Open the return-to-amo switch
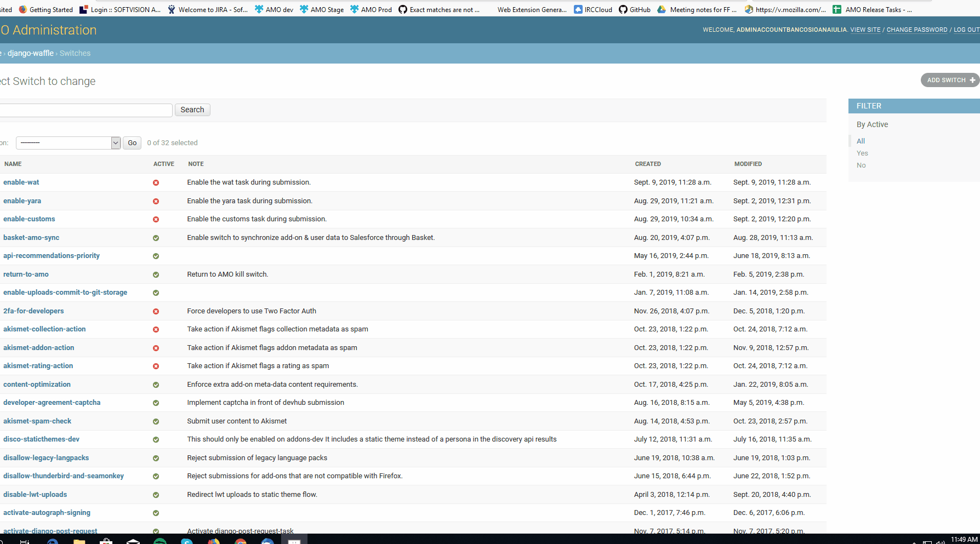980x544 pixels. [26, 274]
